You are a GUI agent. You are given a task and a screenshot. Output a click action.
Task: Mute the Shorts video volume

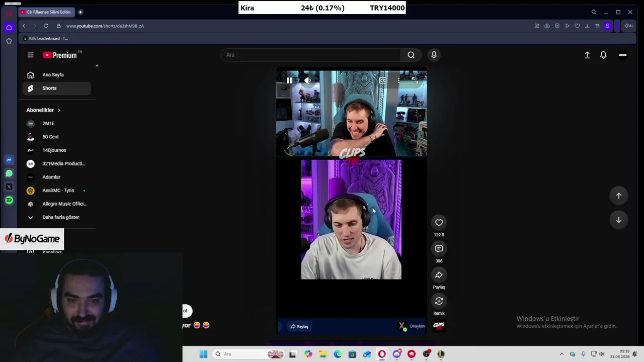click(x=307, y=80)
